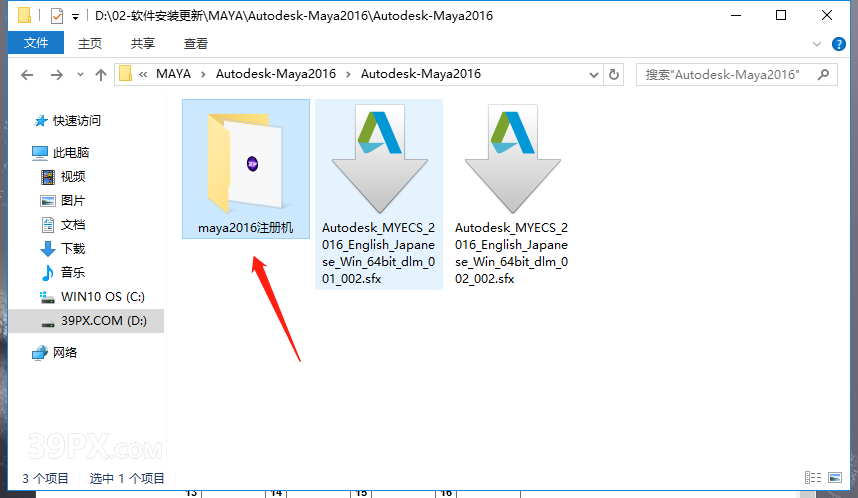
Task: Open WIN10 OS (C:) drive
Action: [102, 297]
